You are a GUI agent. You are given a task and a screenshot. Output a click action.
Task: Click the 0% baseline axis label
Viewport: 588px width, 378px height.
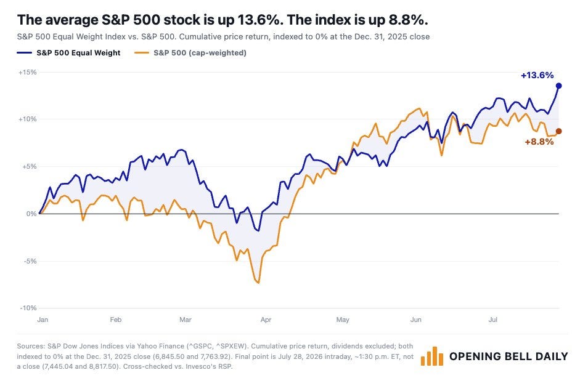click(x=31, y=214)
